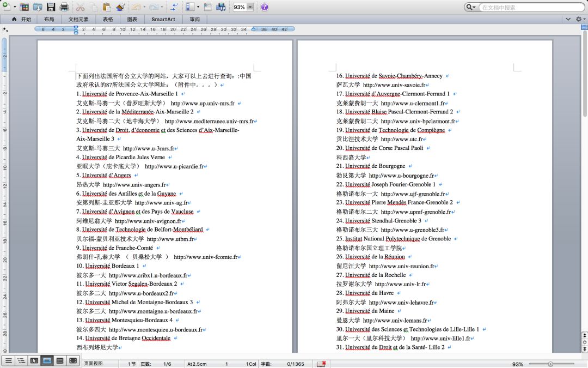Switch to Draft view button
Screen dimensions: 588x368
coord(8,361)
